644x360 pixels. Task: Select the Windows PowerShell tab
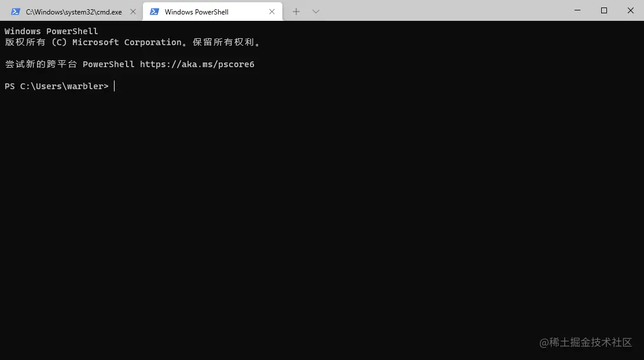(212, 12)
